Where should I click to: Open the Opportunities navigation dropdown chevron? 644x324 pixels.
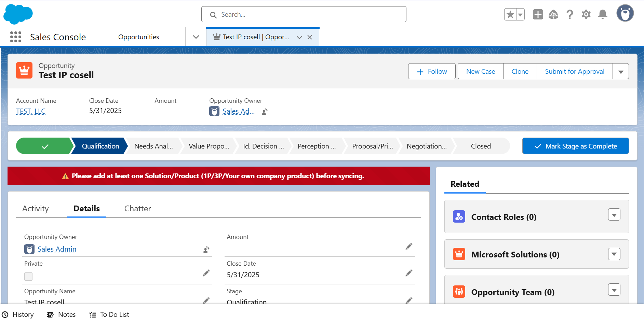point(196,37)
